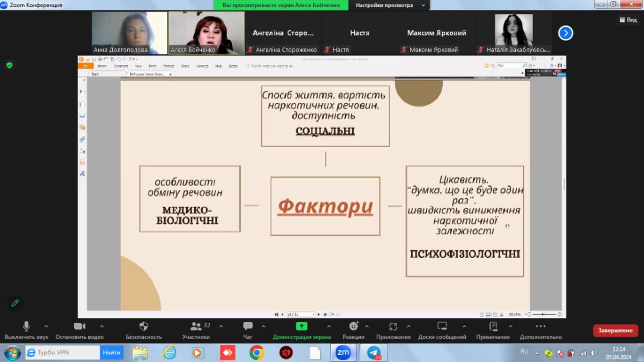Open the Дополнительно more options menu

540,327
